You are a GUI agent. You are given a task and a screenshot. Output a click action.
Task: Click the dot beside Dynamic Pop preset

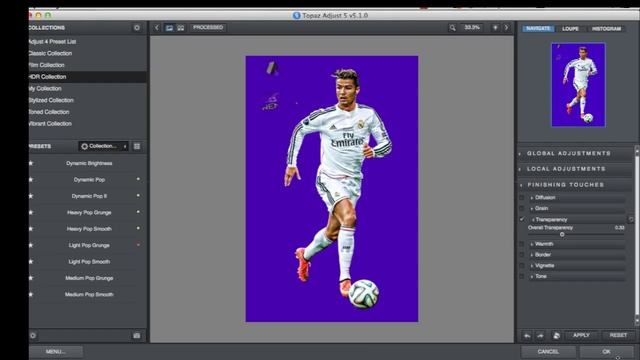click(138, 179)
